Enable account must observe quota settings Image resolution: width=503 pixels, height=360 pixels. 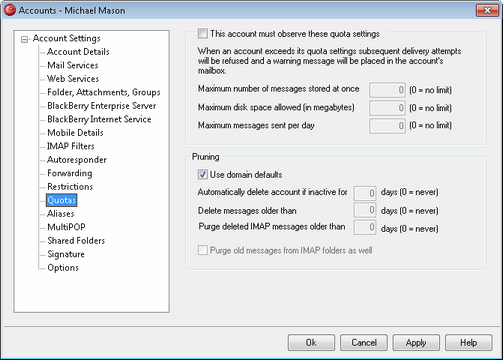point(202,34)
